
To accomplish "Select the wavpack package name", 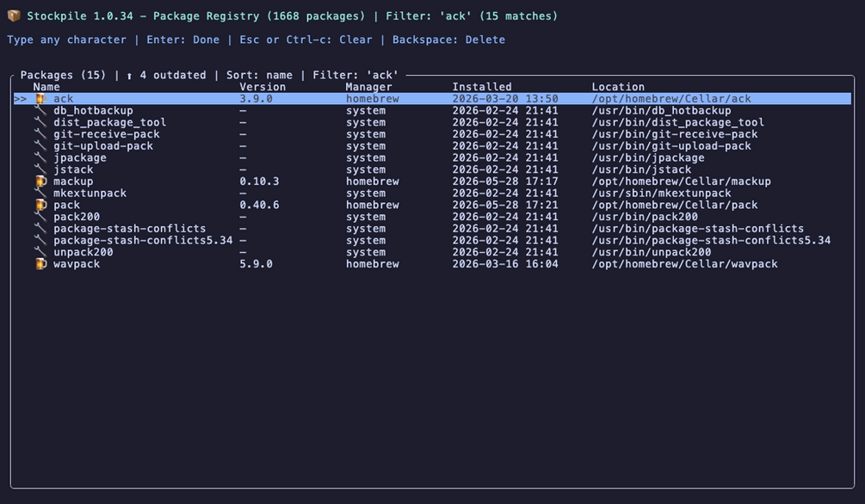I will (x=77, y=264).
